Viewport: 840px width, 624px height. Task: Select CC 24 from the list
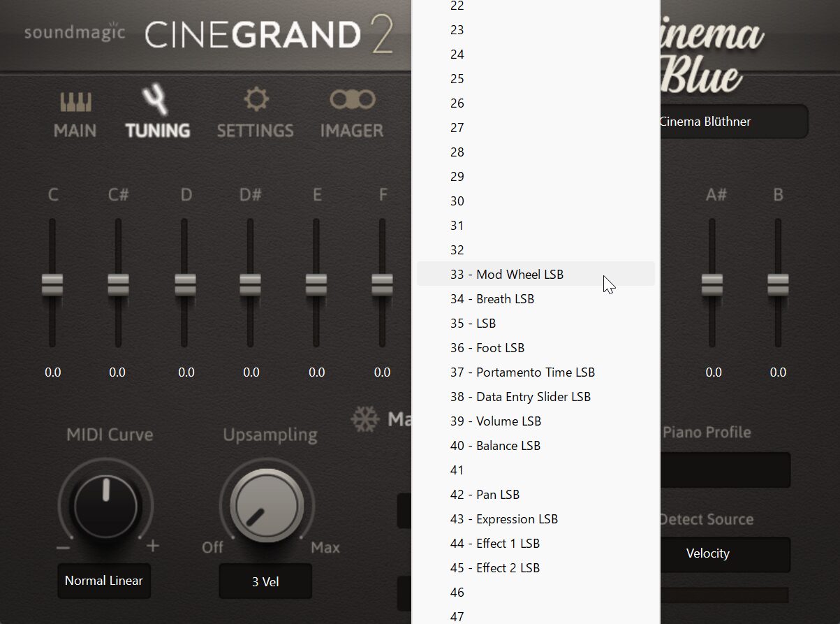536,55
